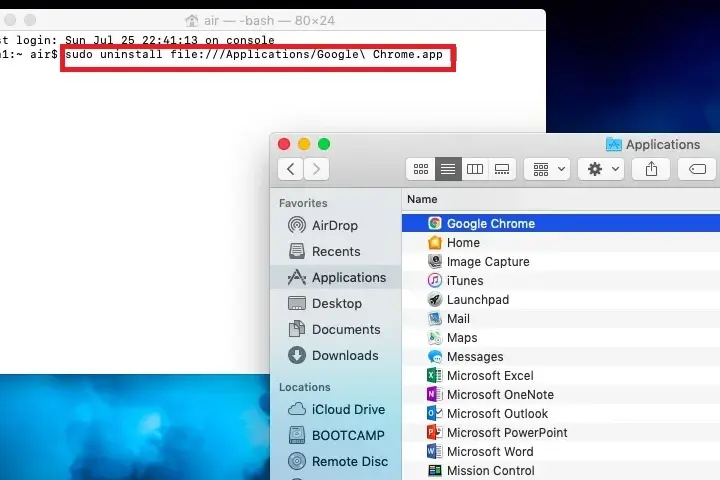Select Microsoft OneNote in the list
This screenshot has width=720, height=480.
[x=561, y=395]
